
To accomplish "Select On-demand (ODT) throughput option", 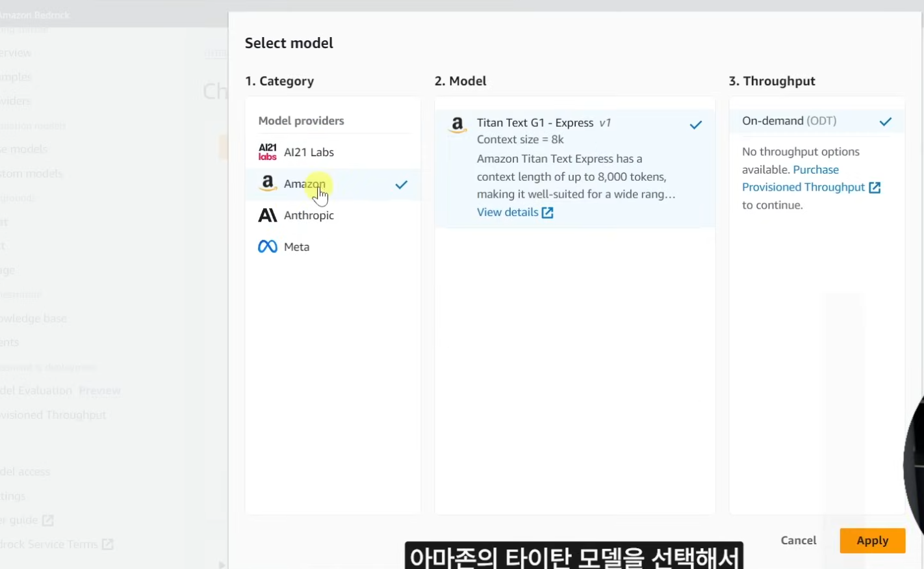I will [817, 121].
